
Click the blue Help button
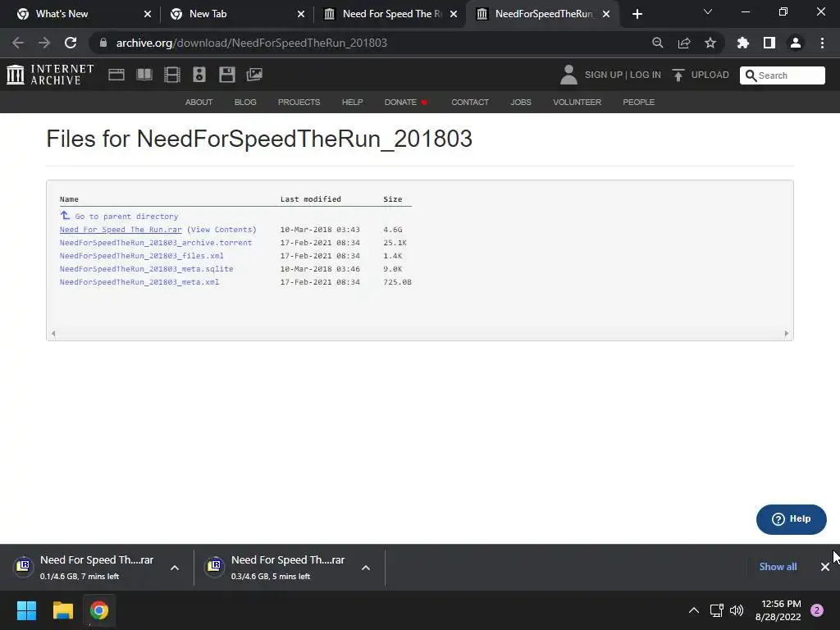click(792, 519)
